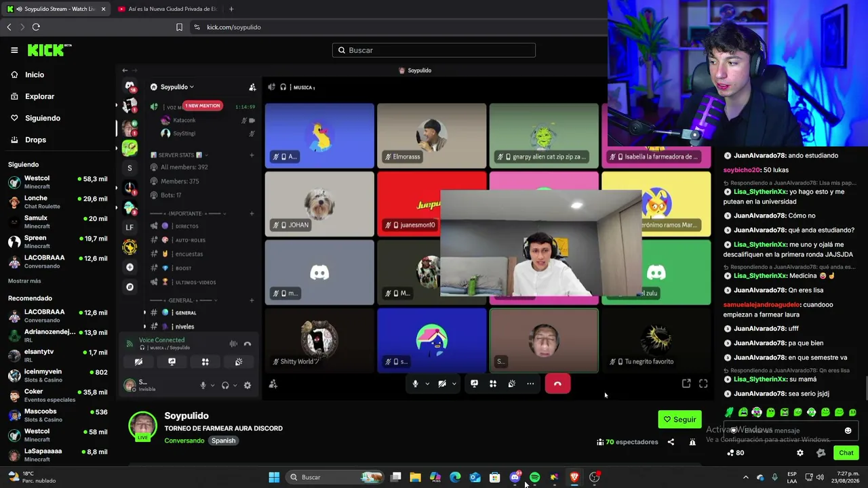The width and height of the screenshot is (868, 488).
Task: Open a new browser tab
Action: tap(231, 9)
